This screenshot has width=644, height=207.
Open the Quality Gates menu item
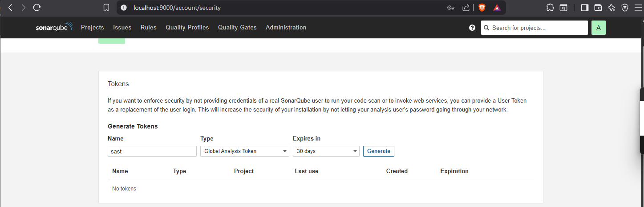(x=237, y=28)
